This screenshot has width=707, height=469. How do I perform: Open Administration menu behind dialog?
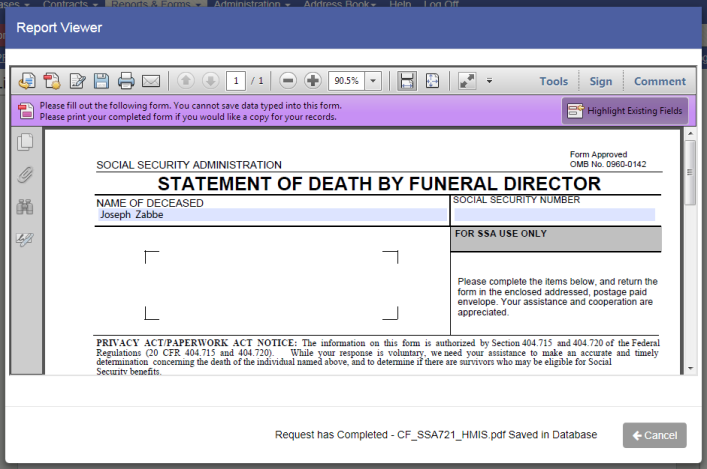pos(251,4)
